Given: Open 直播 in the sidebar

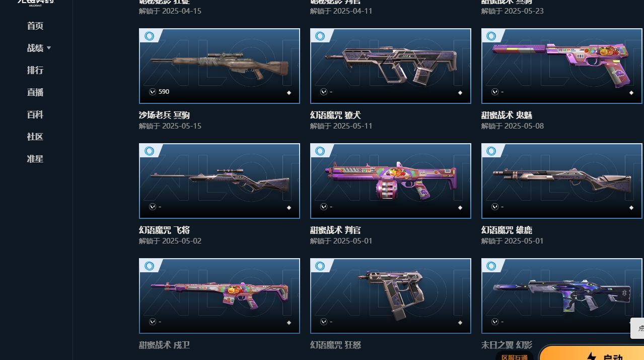Looking at the screenshot, I should pos(35,92).
